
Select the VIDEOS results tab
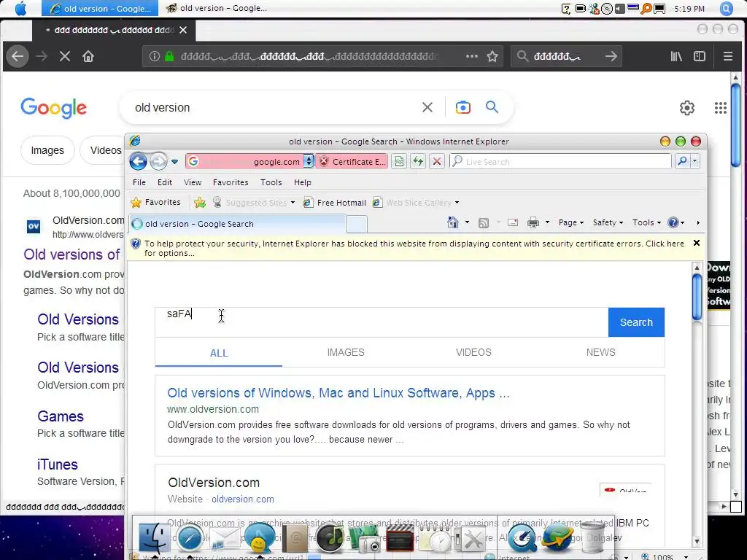[473, 352]
